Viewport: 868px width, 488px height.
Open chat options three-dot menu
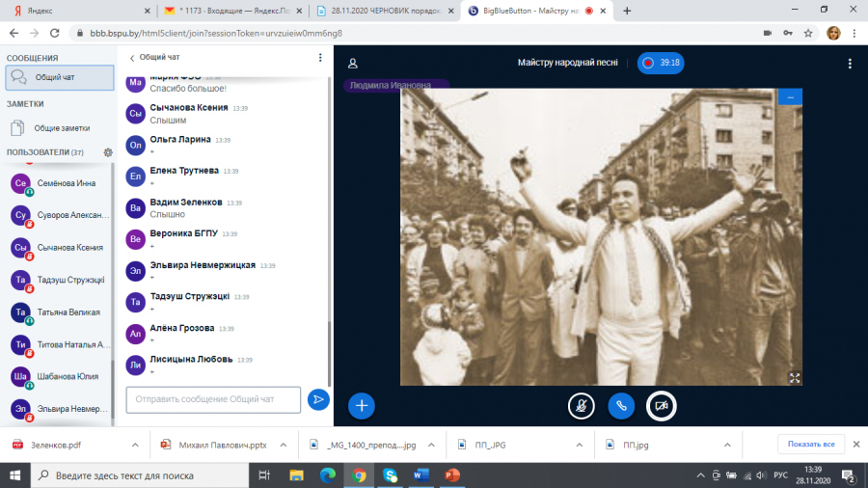pyautogui.click(x=320, y=58)
